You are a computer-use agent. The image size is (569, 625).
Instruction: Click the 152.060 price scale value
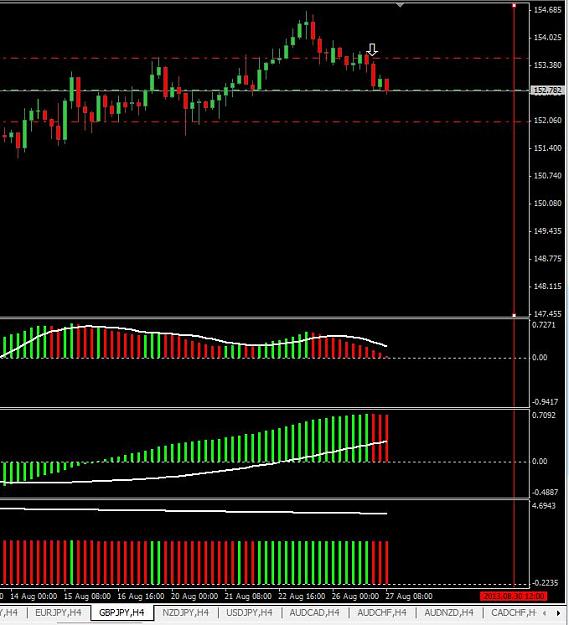(x=547, y=120)
